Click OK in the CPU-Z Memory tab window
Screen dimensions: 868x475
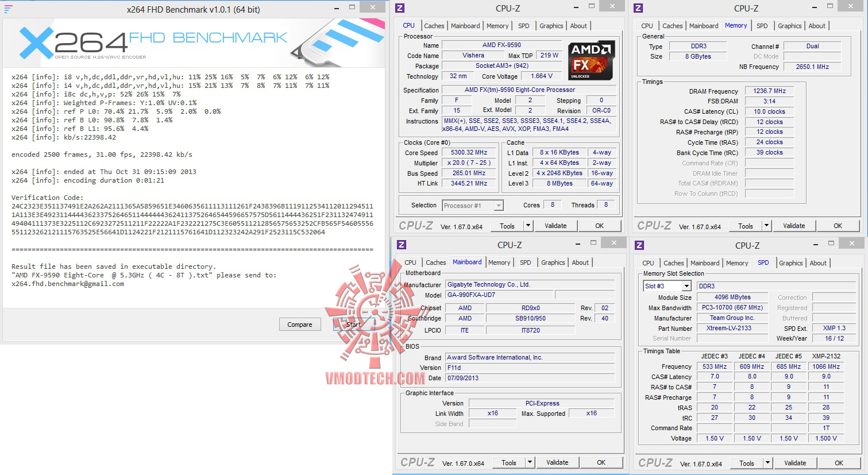tap(838, 226)
